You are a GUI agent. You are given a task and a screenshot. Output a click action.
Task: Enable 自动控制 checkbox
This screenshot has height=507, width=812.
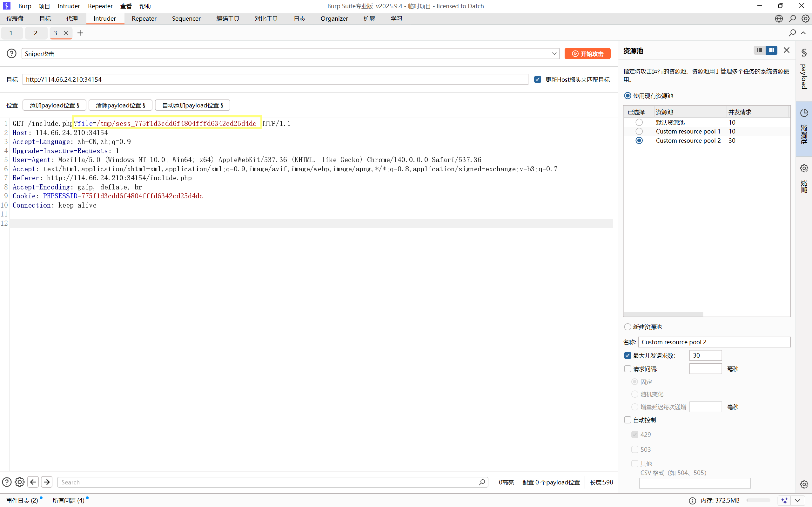pos(627,420)
